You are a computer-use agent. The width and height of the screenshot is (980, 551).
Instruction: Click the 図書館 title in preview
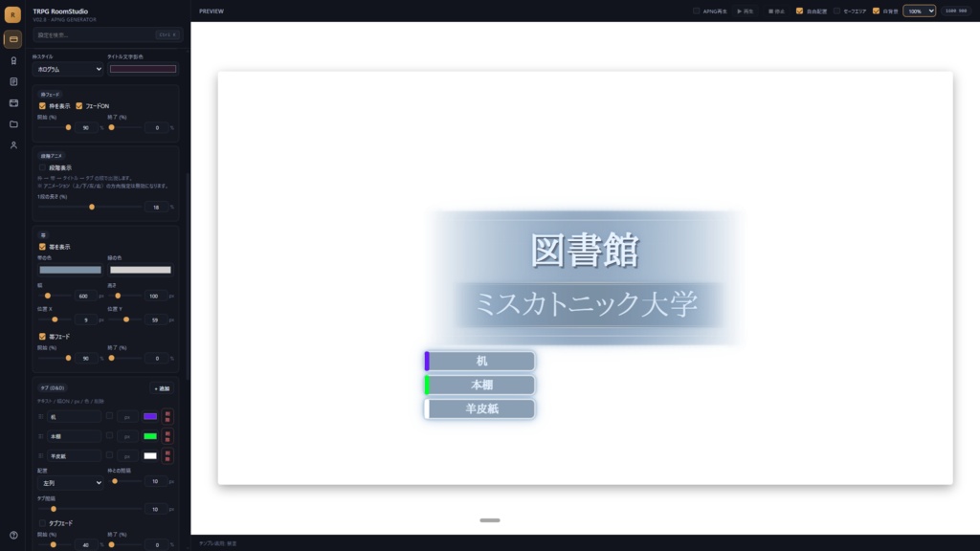(x=585, y=250)
